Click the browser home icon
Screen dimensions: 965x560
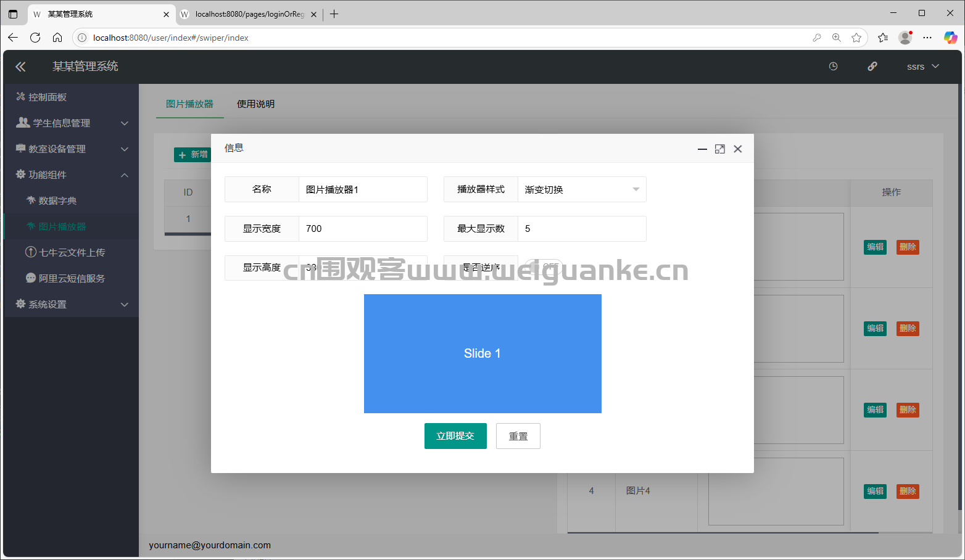(x=57, y=38)
